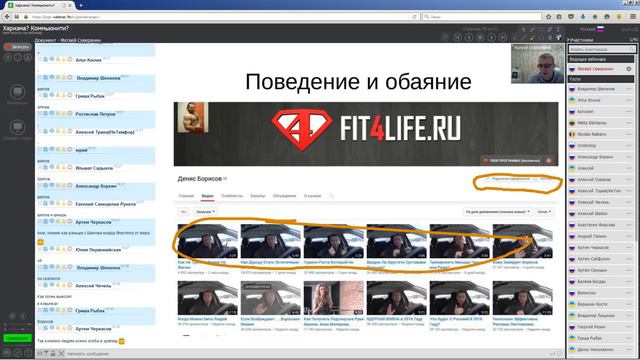The height and width of the screenshot is (360, 640).
Task: Open the presentations icon in left sidebar
Action: tap(18, 92)
